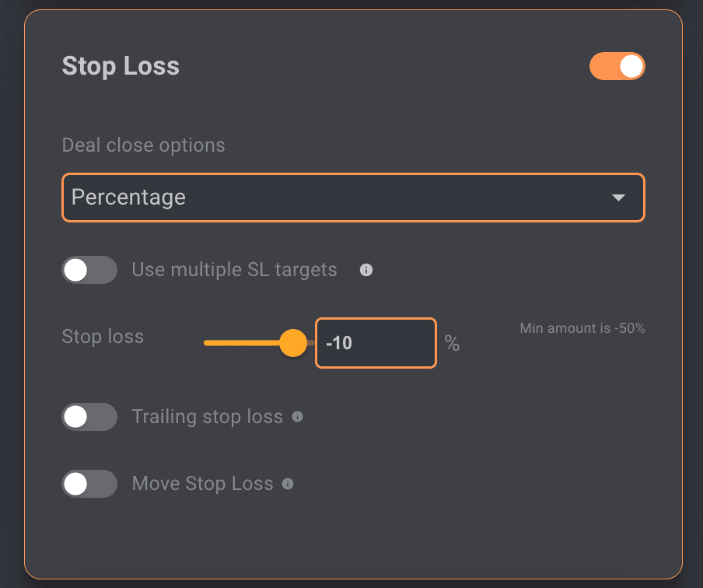The height and width of the screenshot is (588, 703).
Task: Click the info icon beside Use multiple SL targets
Action: pyautogui.click(x=365, y=270)
